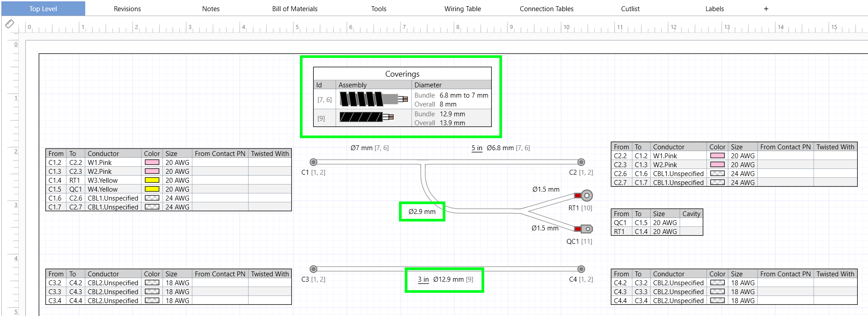This screenshot has width=868, height=316.
Task: Select the C1 connector node on the harness
Action: coord(313,162)
